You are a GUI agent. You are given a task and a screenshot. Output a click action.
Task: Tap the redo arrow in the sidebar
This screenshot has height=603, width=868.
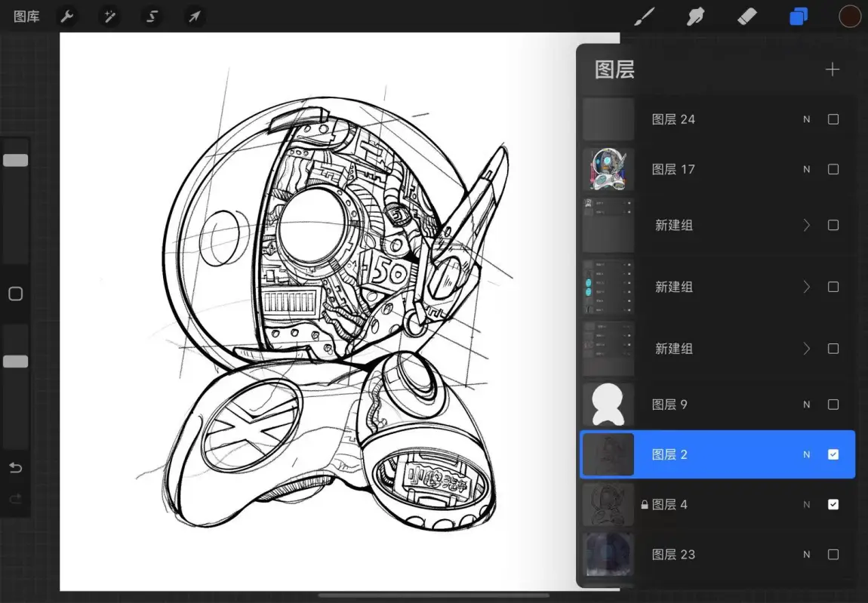point(16,500)
